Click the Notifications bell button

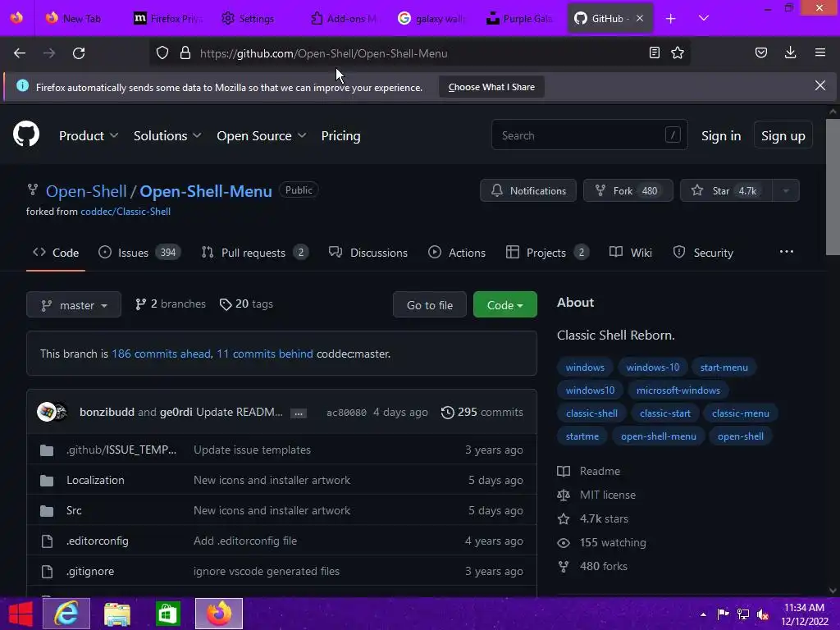528,190
